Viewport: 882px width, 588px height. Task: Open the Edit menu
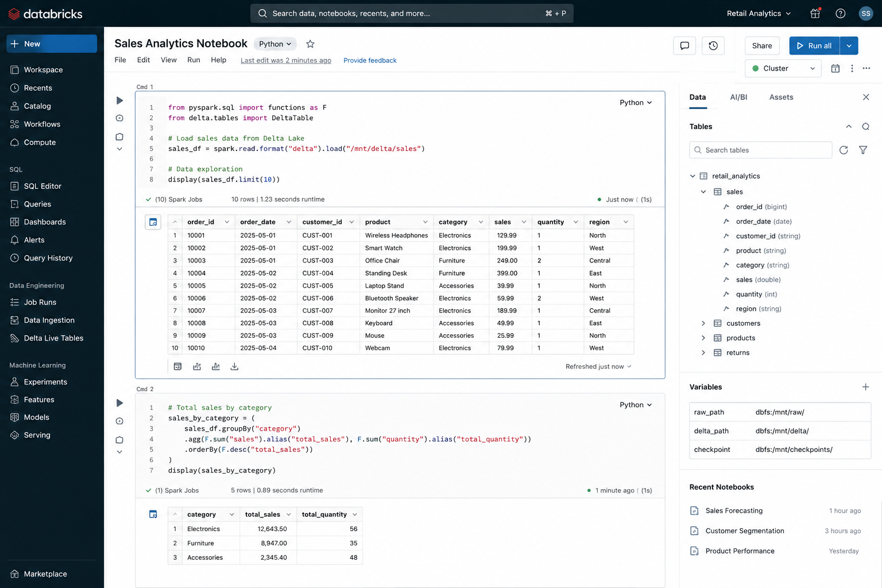144,60
